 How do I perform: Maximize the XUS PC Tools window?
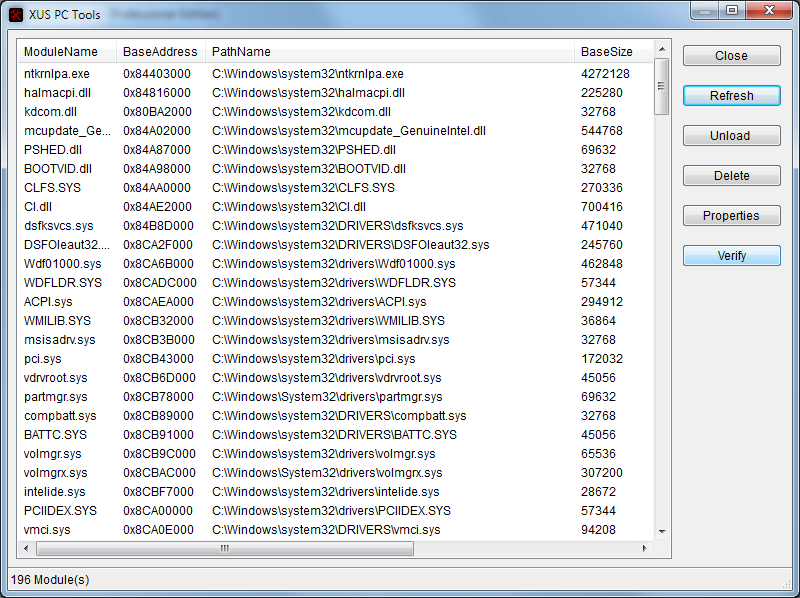(x=732, y=10)
